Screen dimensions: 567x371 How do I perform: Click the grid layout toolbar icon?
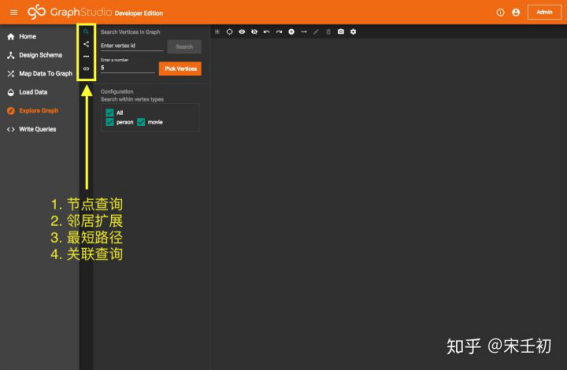coord(217,32)
